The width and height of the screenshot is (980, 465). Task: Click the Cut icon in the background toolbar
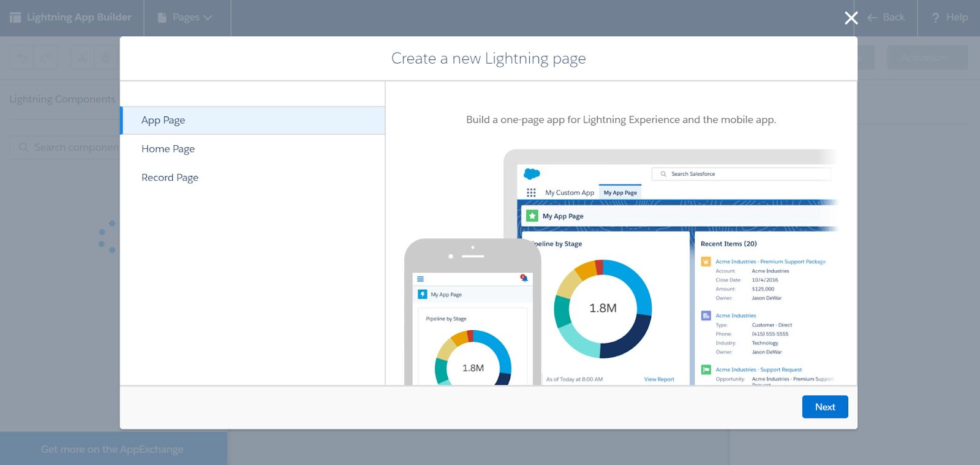point(82,58)
